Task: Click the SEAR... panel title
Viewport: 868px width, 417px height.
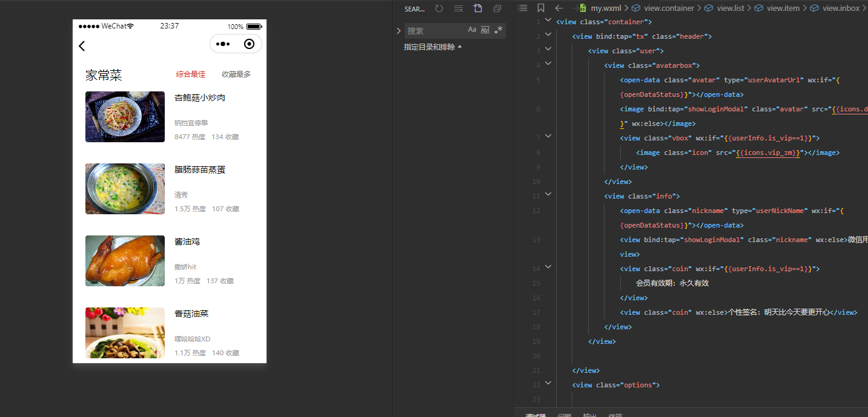Action: [x=415, y=9]
